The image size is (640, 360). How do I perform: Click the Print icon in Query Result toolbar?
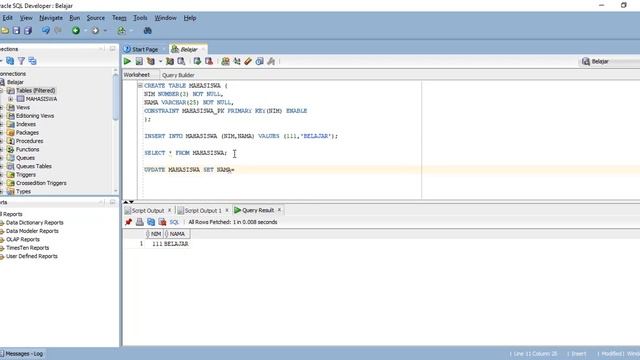[140, 222]
